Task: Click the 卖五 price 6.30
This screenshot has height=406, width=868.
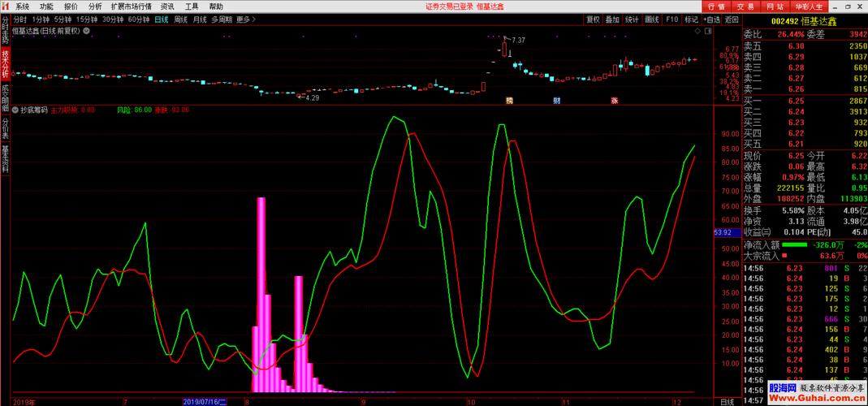Action: click(796, 46)
